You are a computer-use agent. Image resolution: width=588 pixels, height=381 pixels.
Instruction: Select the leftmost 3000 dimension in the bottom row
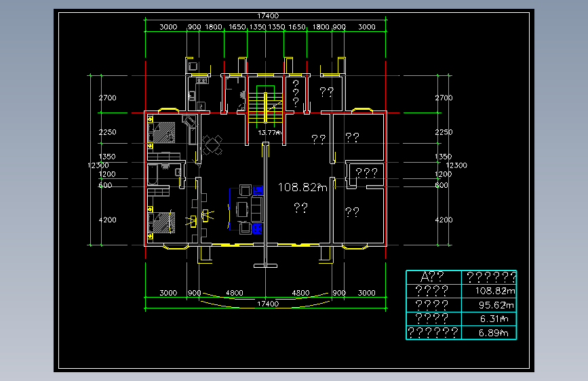coord(168,293)
